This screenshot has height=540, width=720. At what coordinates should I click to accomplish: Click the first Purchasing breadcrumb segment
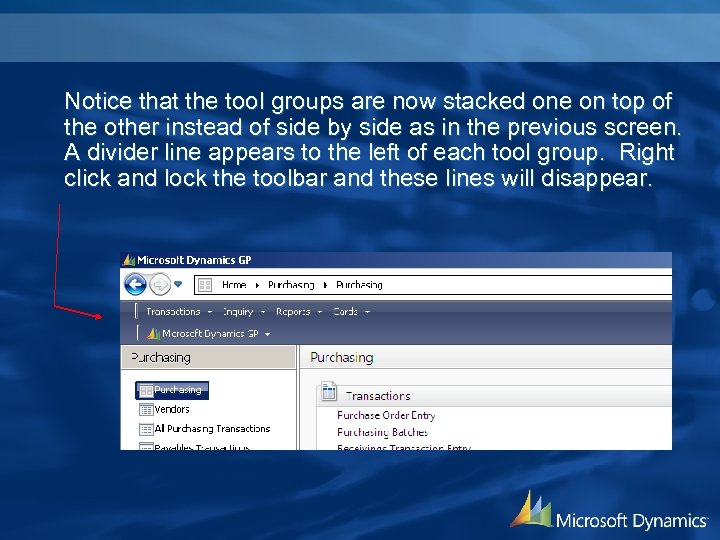[x=291, y=285]
